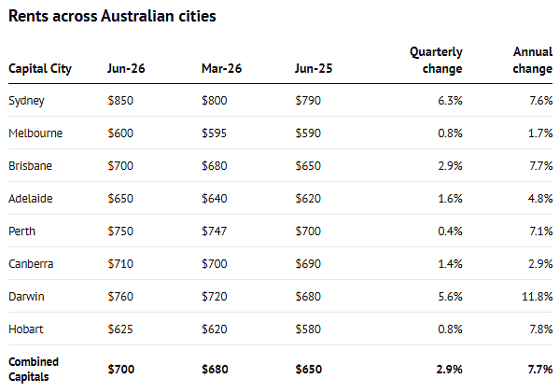Select the Capital City column header
This screenshot has height=392, width=559.
[x=40, y=68]
